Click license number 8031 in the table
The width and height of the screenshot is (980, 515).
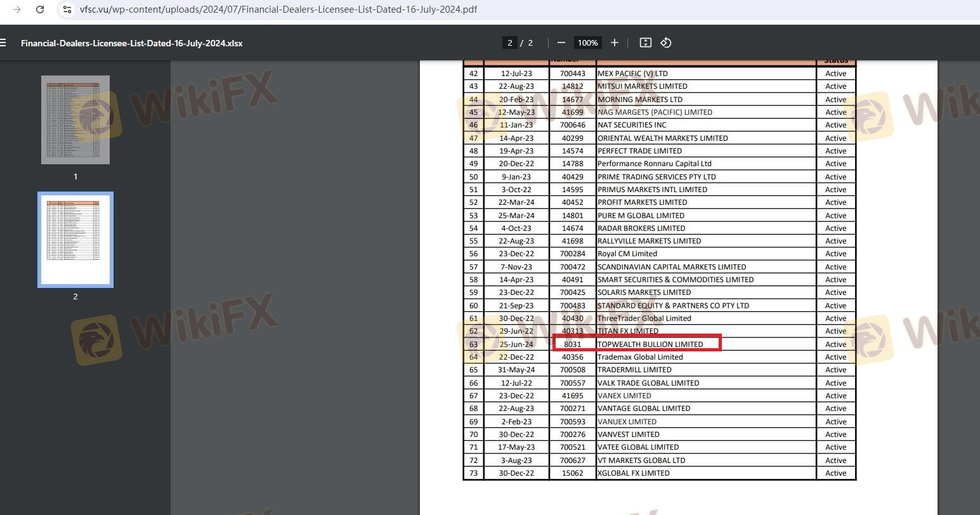point(572,344)
